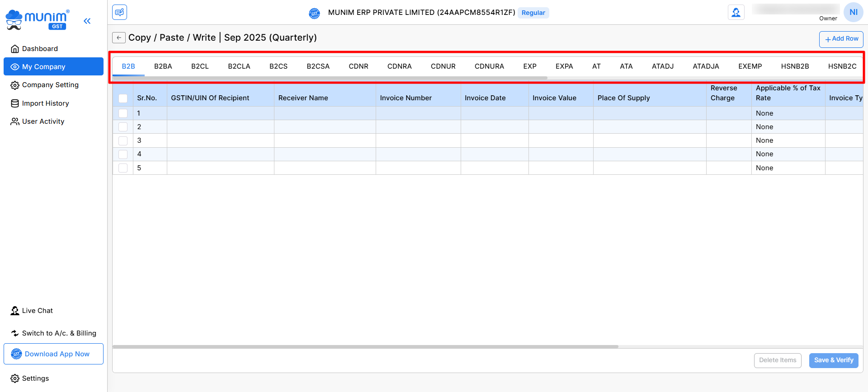Select the HSNB2B tab
The height and width of the screenshot is (392, 868).
point(795,66)
